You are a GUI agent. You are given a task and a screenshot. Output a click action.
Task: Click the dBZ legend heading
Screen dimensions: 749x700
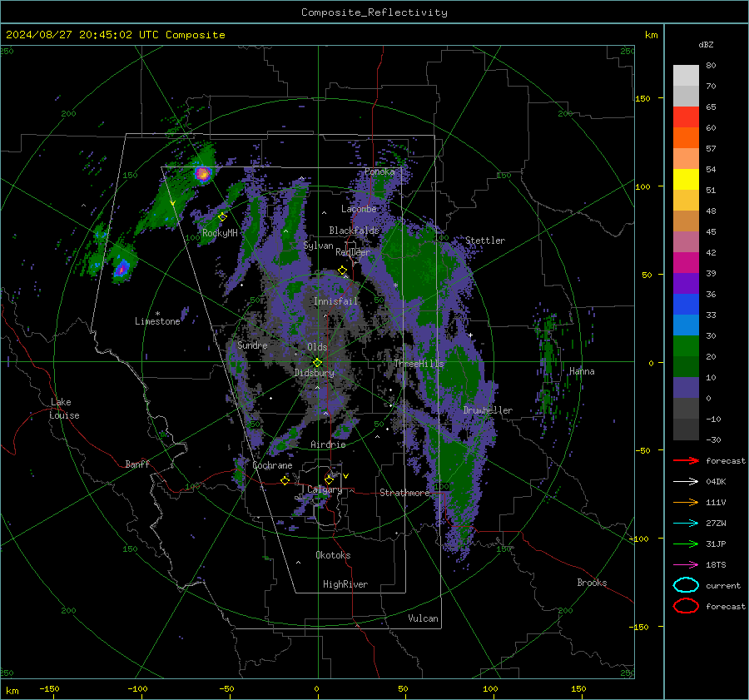click(706, 45)
